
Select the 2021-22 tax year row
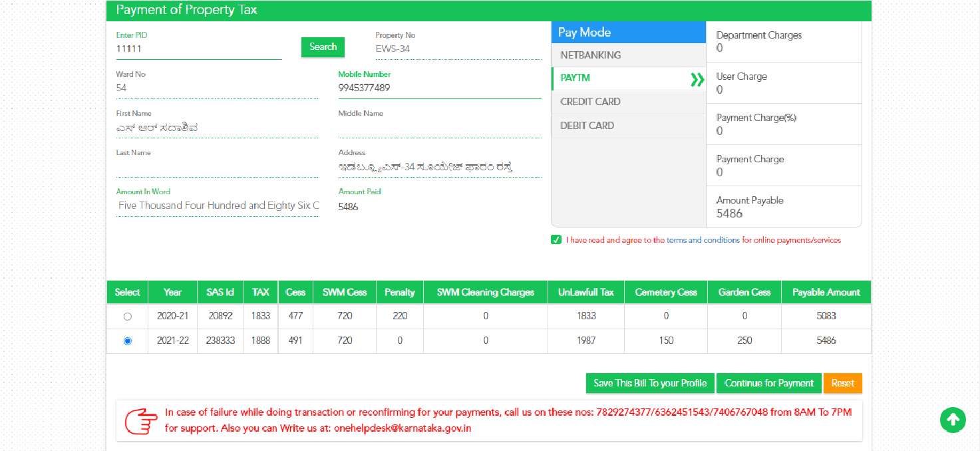pos(127,341)
